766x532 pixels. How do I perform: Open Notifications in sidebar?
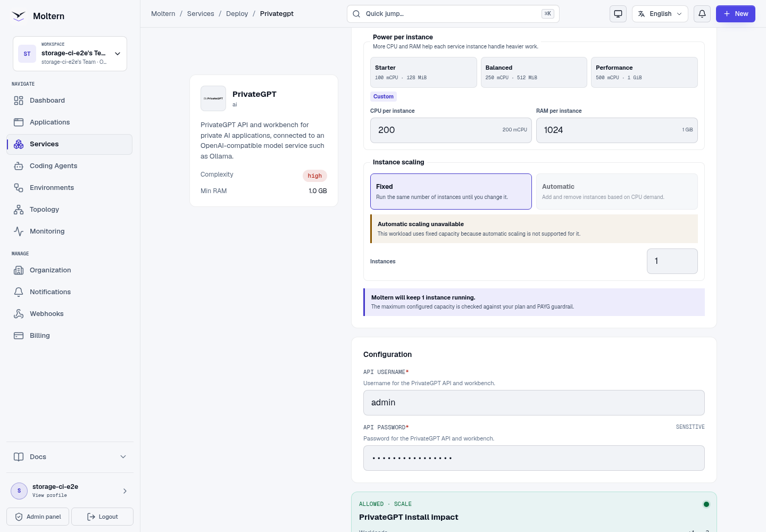69,292
